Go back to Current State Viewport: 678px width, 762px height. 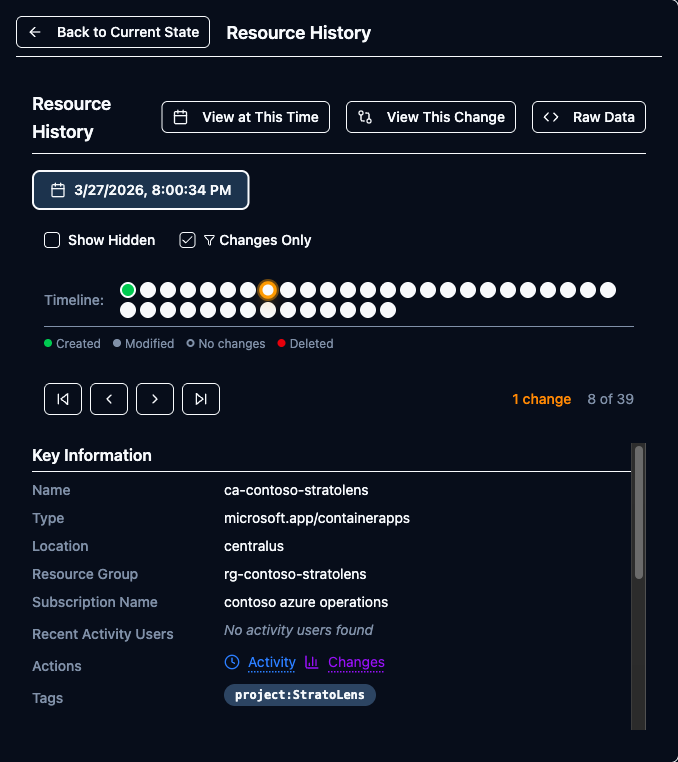[113, 32]
